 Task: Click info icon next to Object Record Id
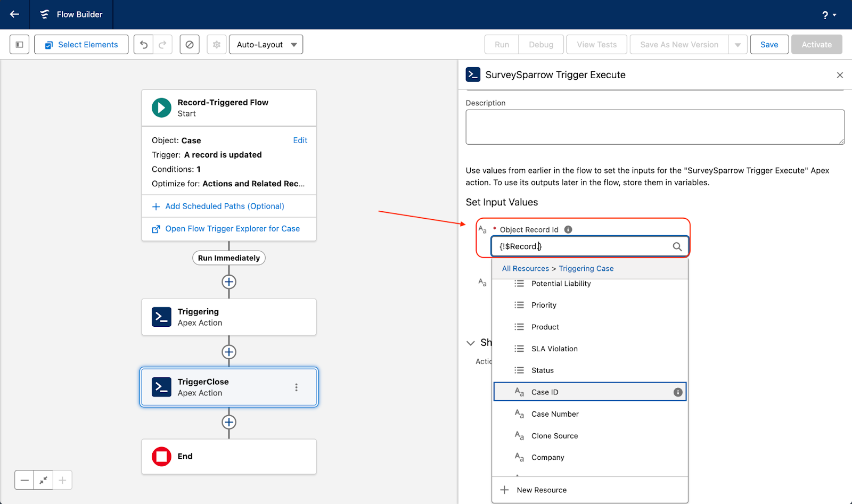pos(568,229)
